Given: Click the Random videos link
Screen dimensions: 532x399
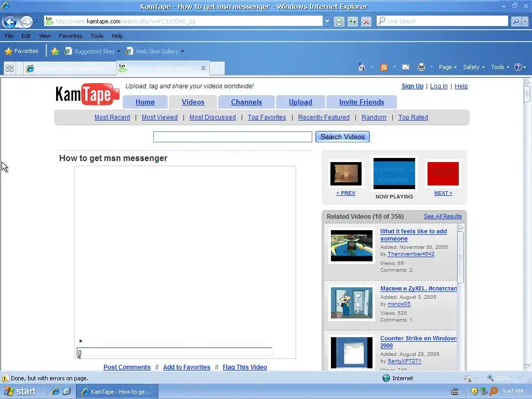Looking at the screenshot, I should 374,117.
